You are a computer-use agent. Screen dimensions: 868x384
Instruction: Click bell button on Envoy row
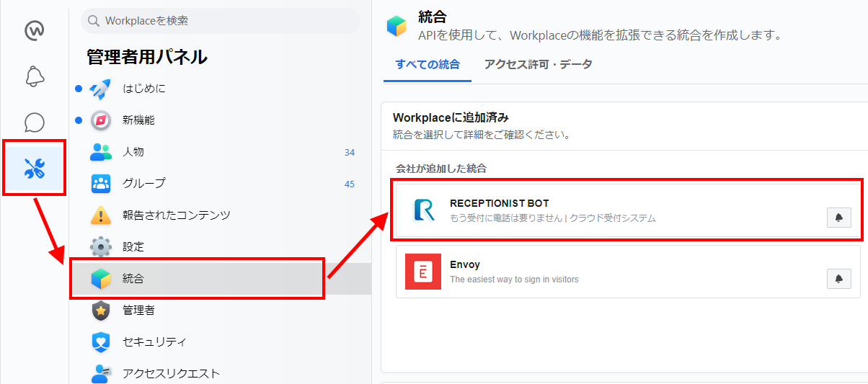pyautogui.click(x=838, y=279)
